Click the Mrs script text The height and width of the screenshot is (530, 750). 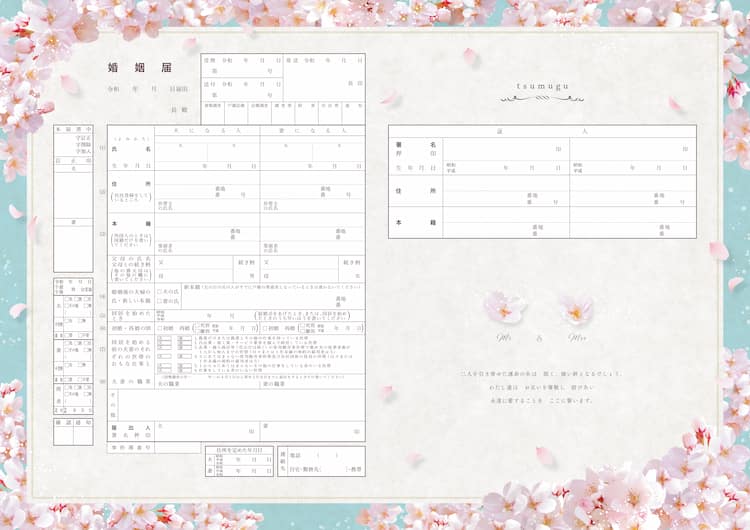click(577, 338)
